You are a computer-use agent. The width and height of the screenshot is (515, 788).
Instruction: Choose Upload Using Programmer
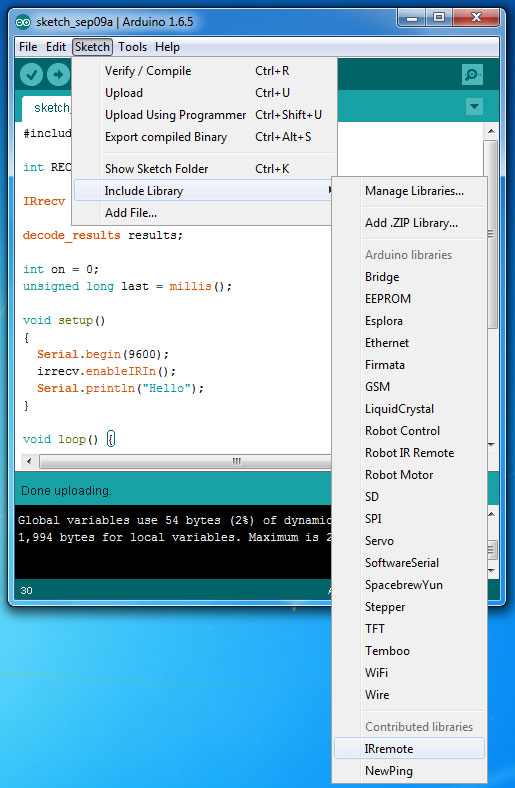coord(204,115)
